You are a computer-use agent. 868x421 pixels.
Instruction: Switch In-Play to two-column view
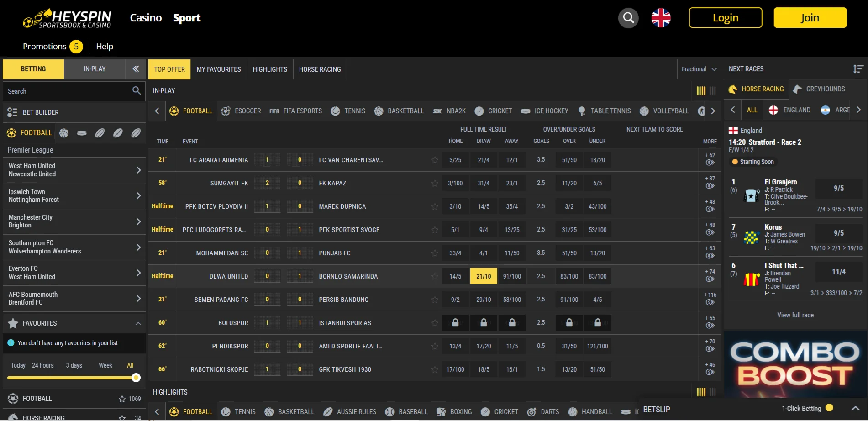[713, 91]
